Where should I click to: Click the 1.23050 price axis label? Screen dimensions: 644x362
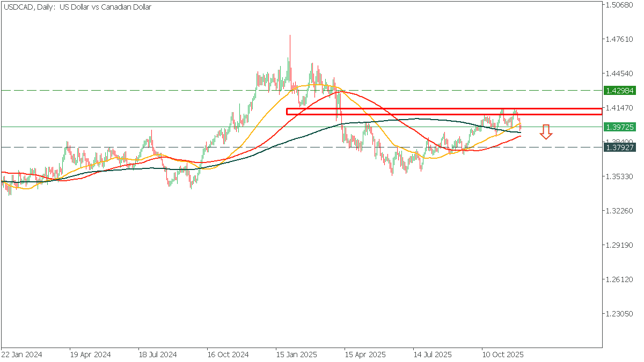pos(619,314)
